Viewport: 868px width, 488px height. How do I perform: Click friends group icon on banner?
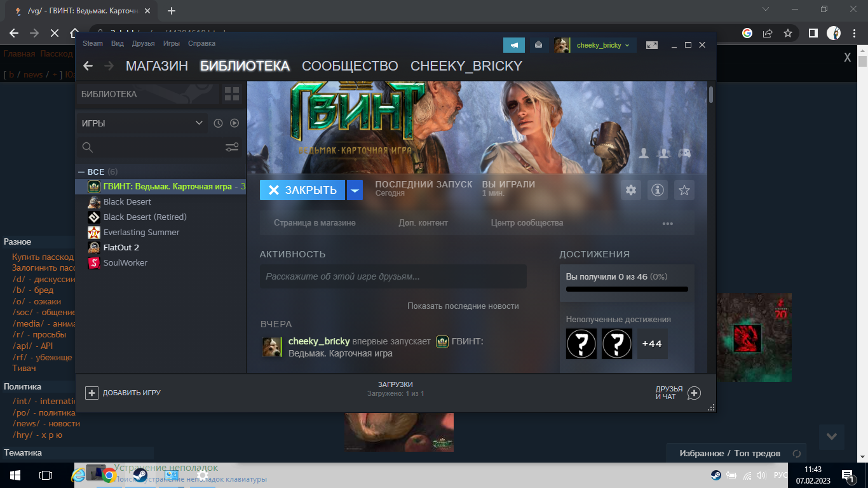664,153
